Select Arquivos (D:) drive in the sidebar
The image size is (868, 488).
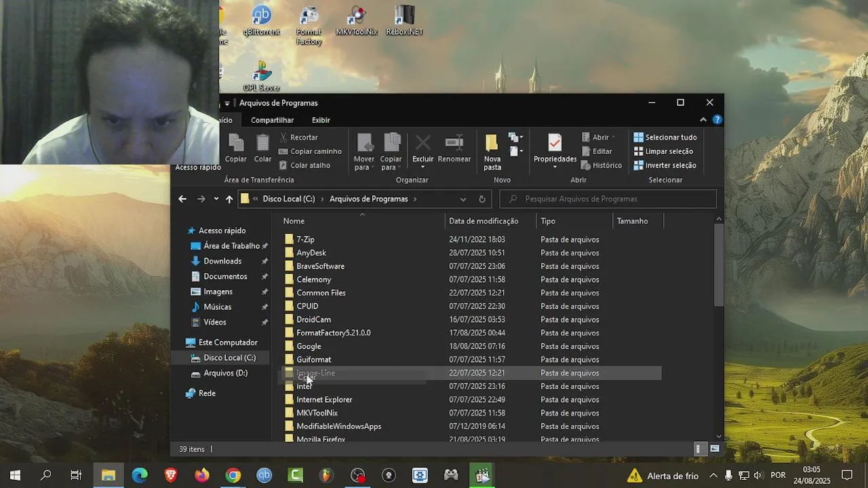click(225, 373)
